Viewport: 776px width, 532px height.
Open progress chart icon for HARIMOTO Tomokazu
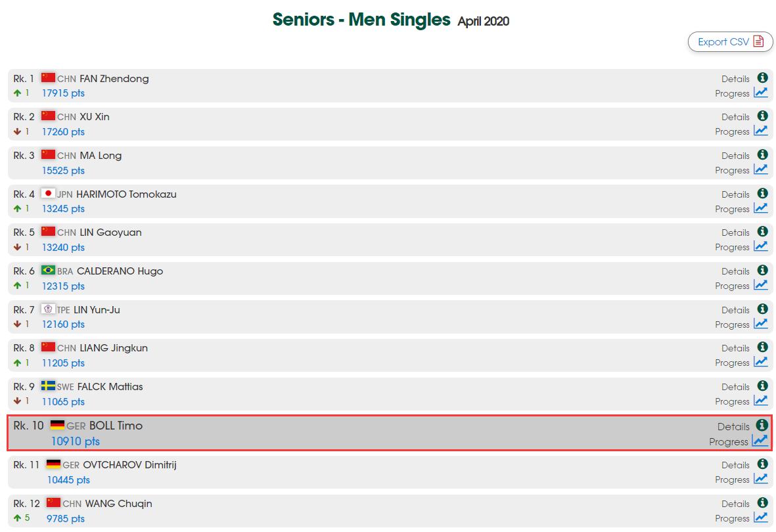click(761, 208)
